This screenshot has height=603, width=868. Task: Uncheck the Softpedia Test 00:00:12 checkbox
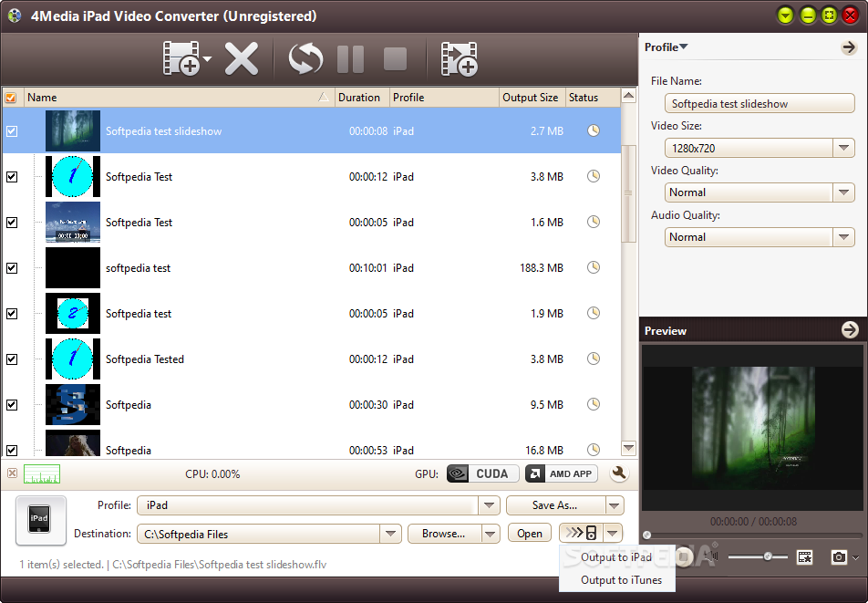pyautogui.click(x=12, y=177)
